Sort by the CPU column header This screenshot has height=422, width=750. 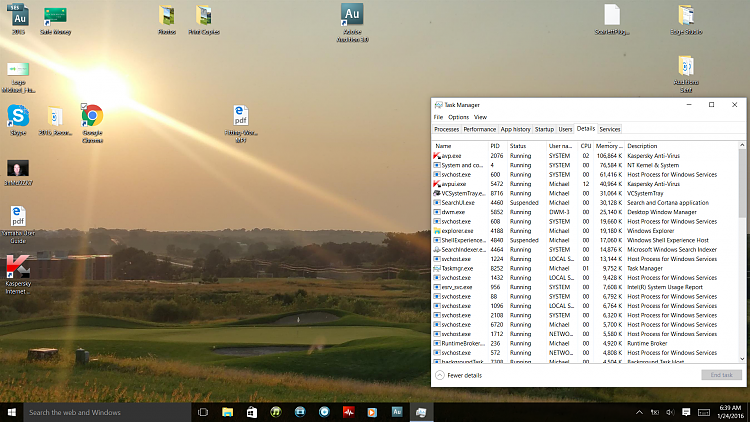tap(585, 146)
